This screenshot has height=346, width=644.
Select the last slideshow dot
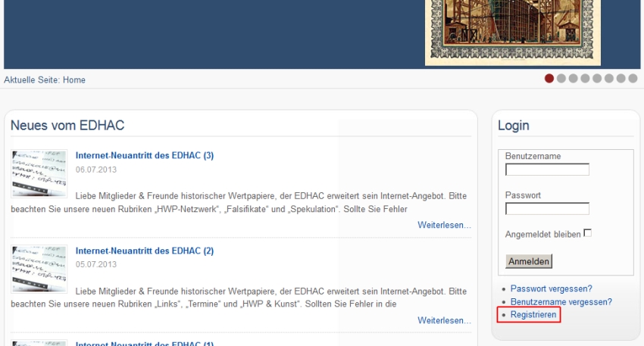[633, 78]
